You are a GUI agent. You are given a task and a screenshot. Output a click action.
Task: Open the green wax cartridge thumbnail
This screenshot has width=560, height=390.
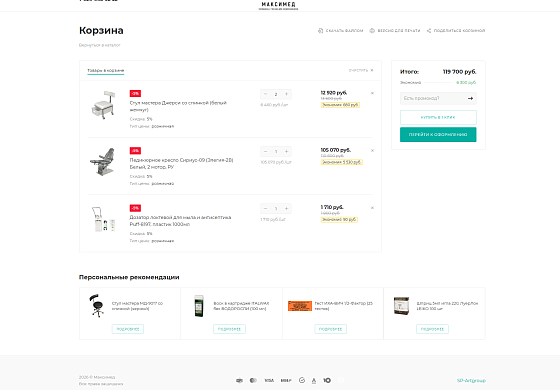199,306
